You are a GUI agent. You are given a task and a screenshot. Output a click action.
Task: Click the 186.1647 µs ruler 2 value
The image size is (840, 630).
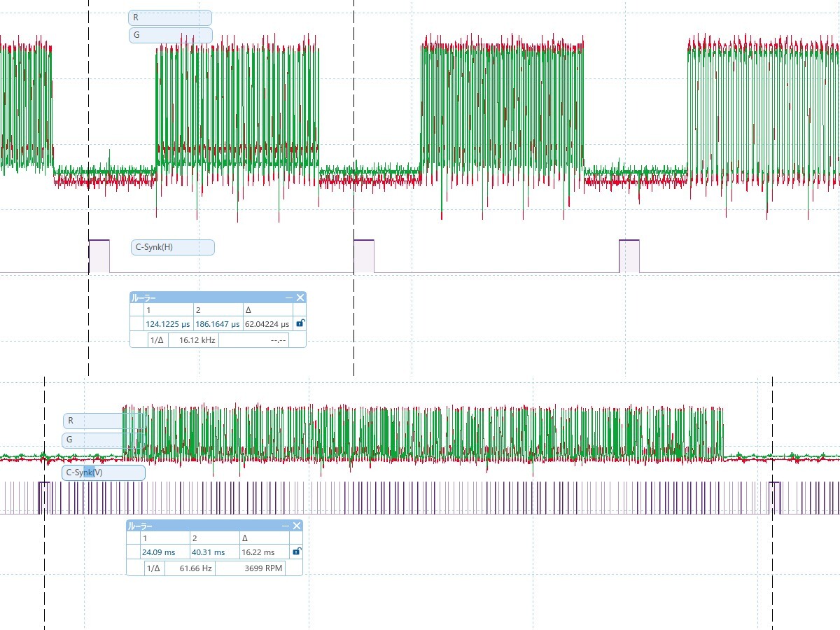tap(218, 324)
